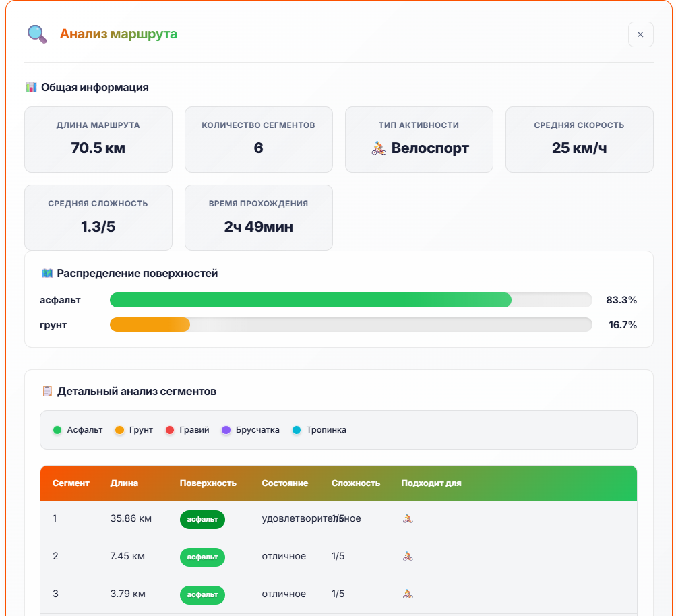Click the orange Грунт legend dot
Screen dimensions: 676x616
coord(120,430)
